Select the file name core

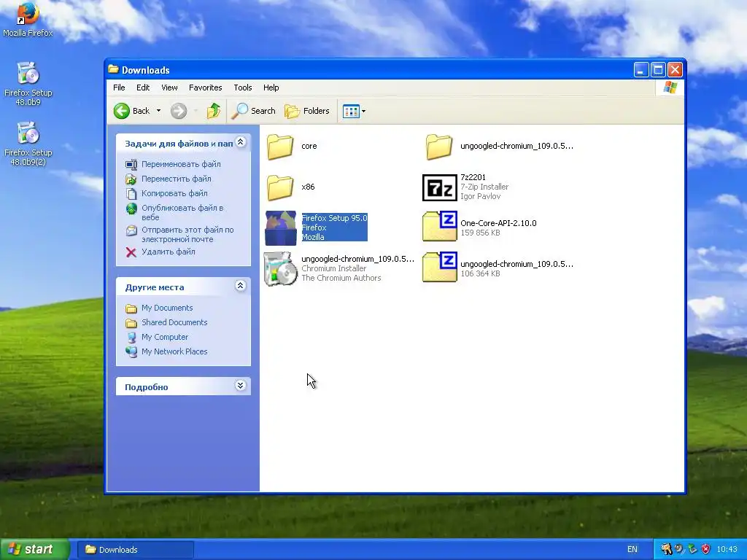pyautogui.click(x=309, y=146)
